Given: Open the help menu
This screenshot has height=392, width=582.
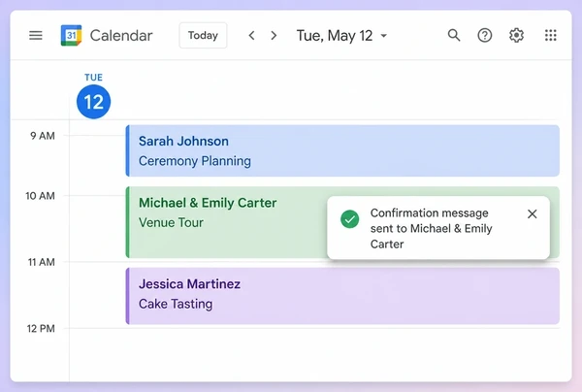Looking at the screenshot, I should [484, 35].
